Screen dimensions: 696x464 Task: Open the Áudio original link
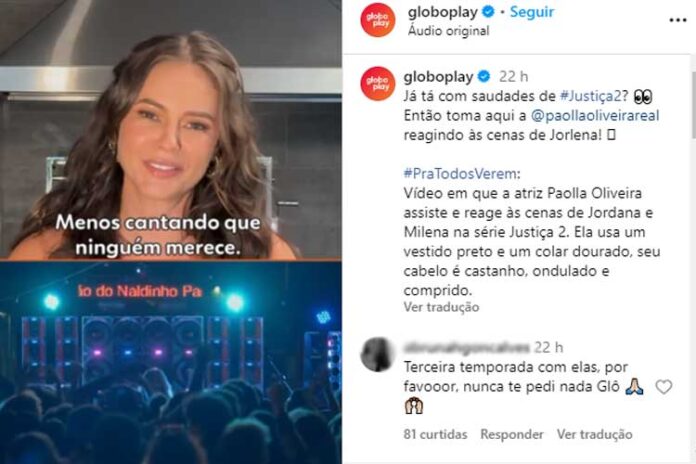[x=448, y=31]
